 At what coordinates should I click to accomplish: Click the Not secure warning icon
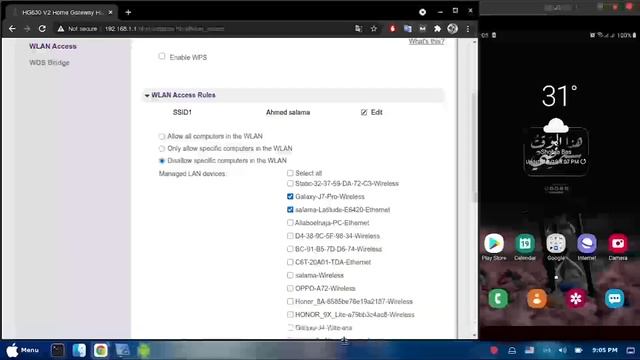pos(61,29)
